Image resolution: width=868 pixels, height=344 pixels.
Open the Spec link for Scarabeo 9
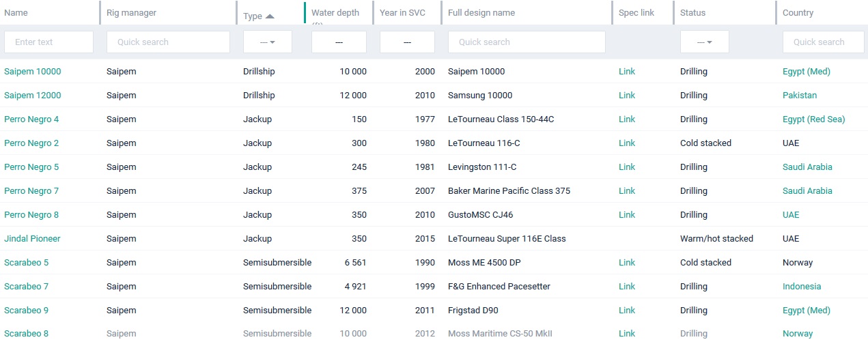[627, 311]
